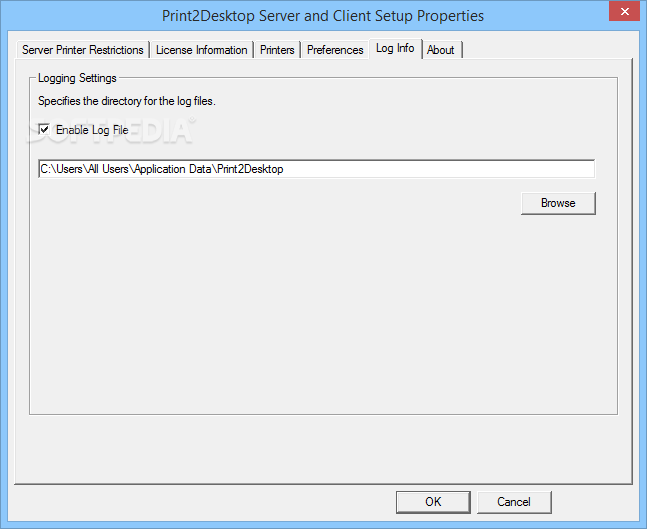Click Browse to choose log folder
The height and width of the screenshot is (529, 647).
point(558,203)
